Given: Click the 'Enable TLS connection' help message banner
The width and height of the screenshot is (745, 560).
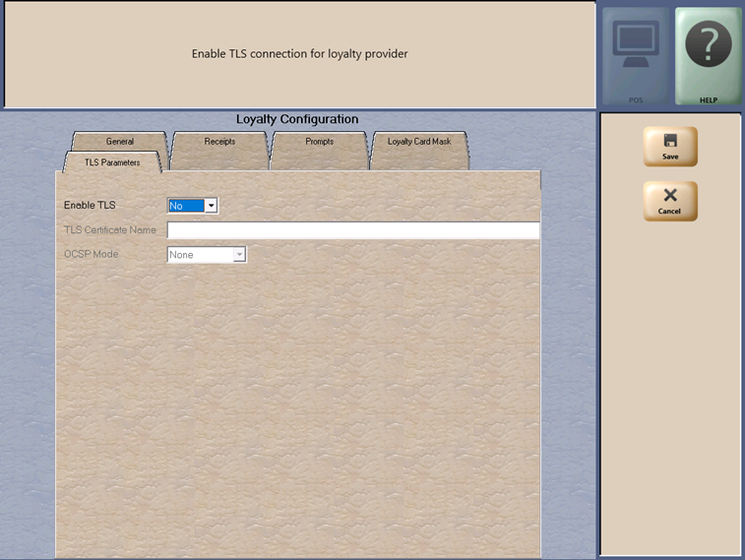Looking at the screenshot, I should pos(299,54).
